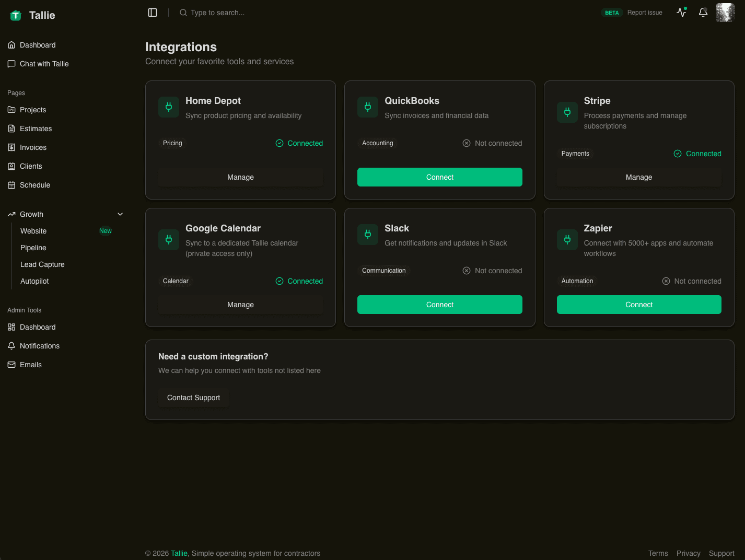745x560 pixels.
Task: Click the Projects folder icon
Action: coord(11,110)
